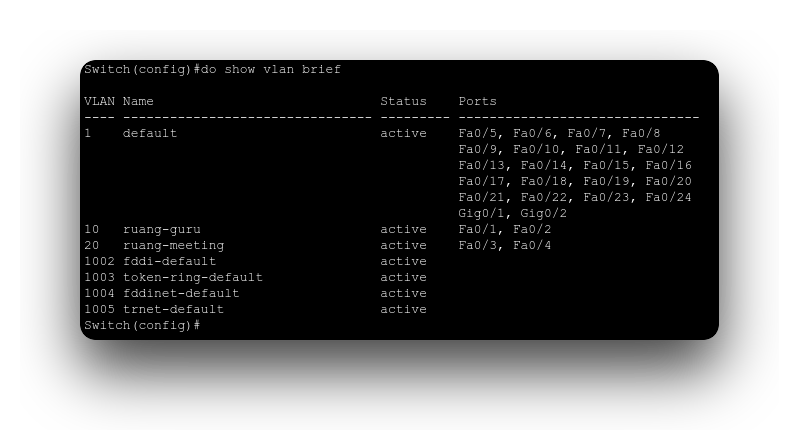Click VLAN ID 20
799x440 pixels.
92,245
